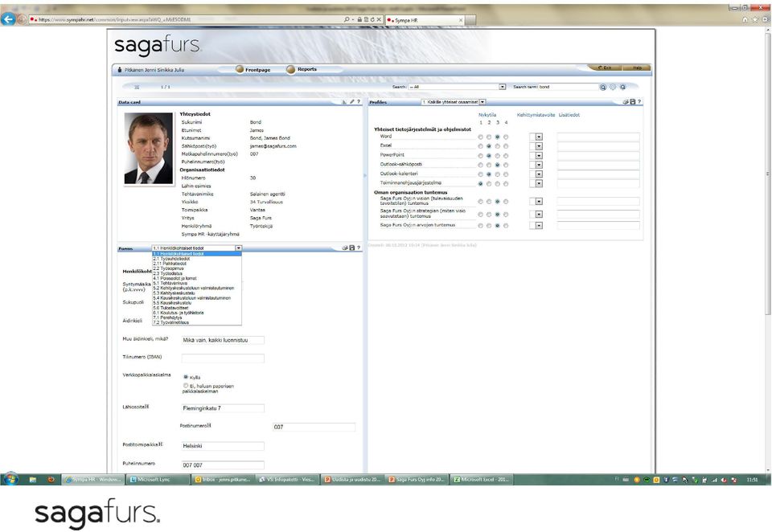
Task: Print the Profiles panel
Action: (x=626, y=102)
